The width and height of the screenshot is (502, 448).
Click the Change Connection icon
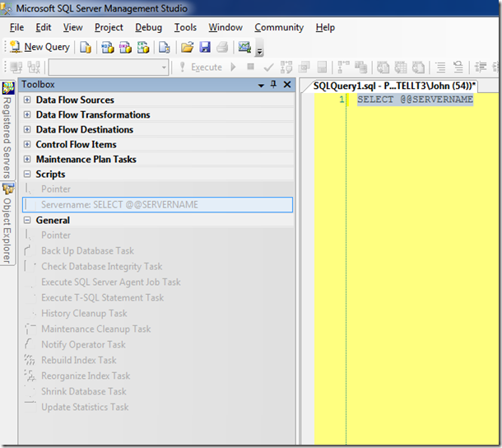[34, 68]
